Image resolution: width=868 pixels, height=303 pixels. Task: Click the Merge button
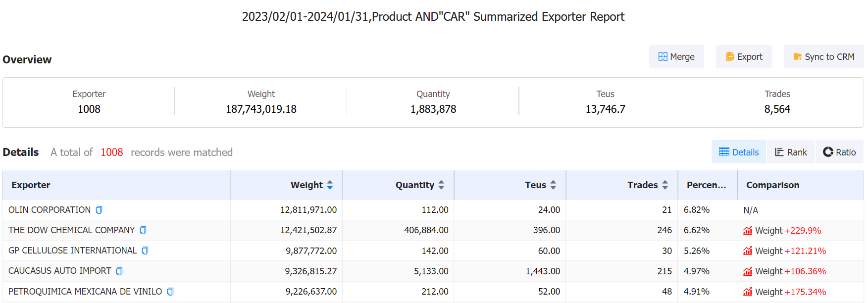676,57
